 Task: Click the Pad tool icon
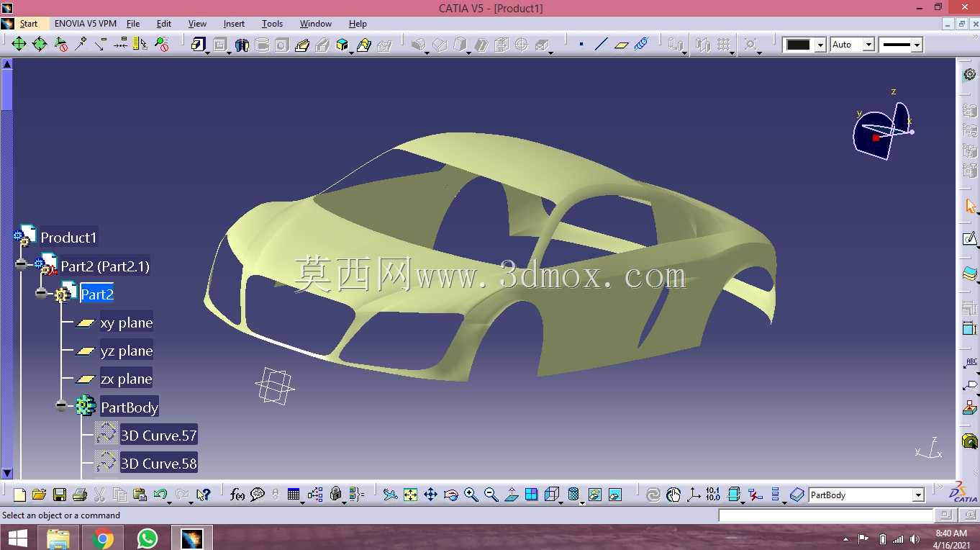coord(198,45)
